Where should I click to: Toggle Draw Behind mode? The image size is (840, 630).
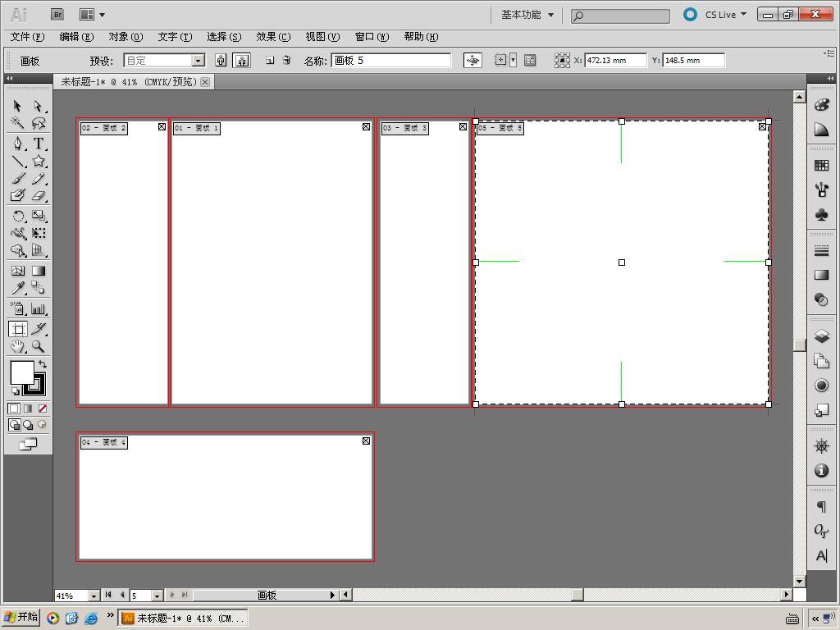click(x=29, y=425)
